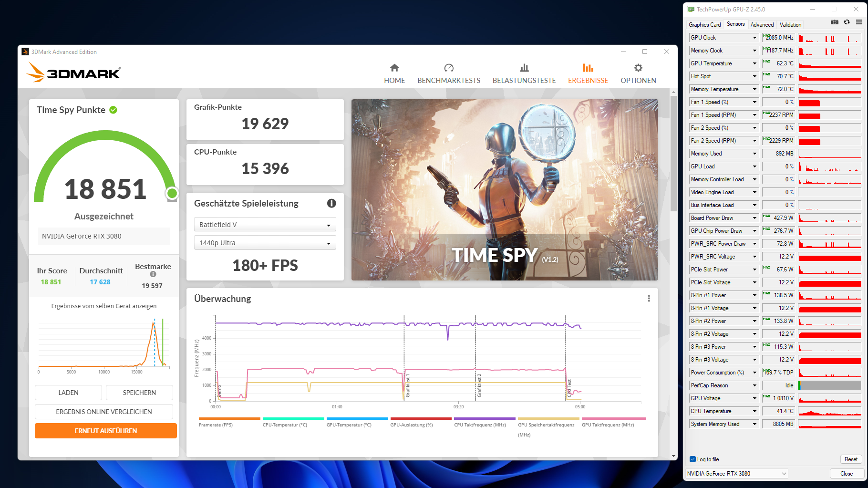Switch to the Sensors tab
This screenshot has height=488, width=868.
(x=735, y=24)
